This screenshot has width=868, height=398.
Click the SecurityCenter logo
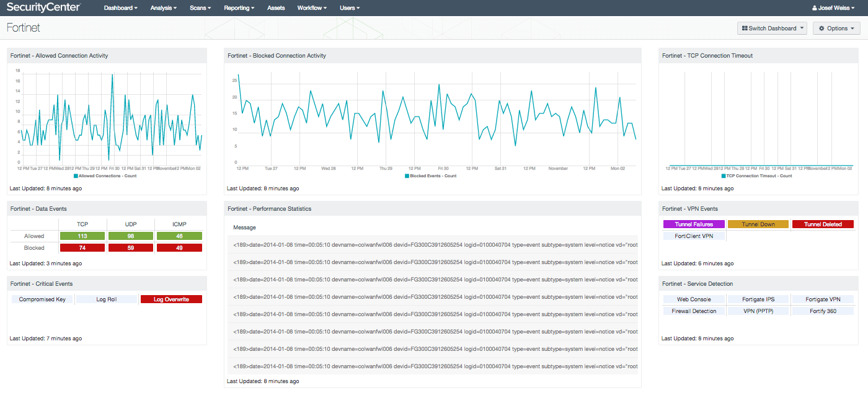[43, 7]
